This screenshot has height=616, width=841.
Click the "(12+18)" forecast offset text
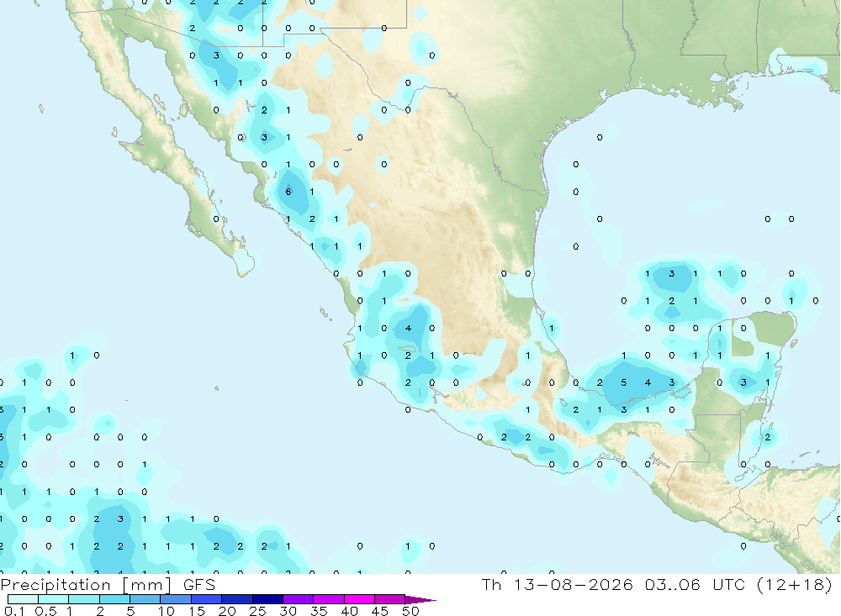795,584
